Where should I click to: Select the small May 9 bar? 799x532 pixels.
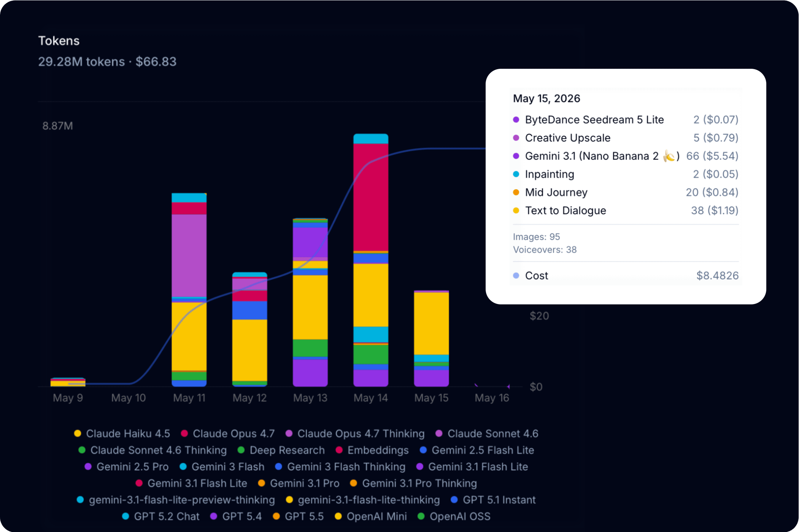point(68,382)
